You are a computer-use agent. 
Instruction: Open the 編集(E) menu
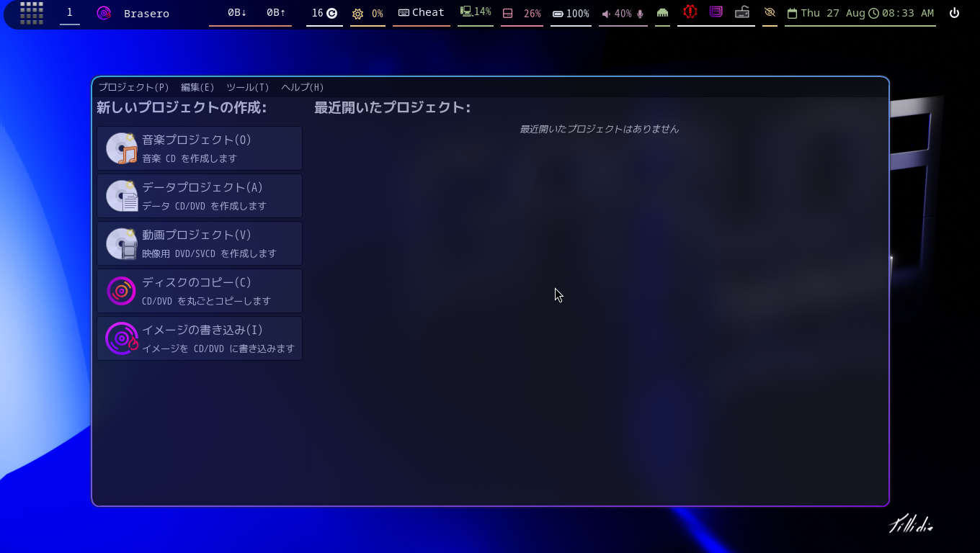pyautogui.click(x=197, y=87)
